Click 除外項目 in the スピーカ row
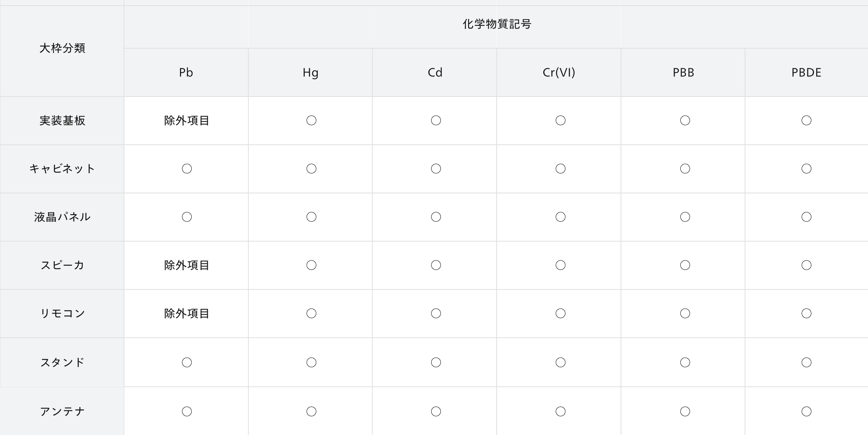The height and width of the screenshot is (435, 868). click(186, 265)
